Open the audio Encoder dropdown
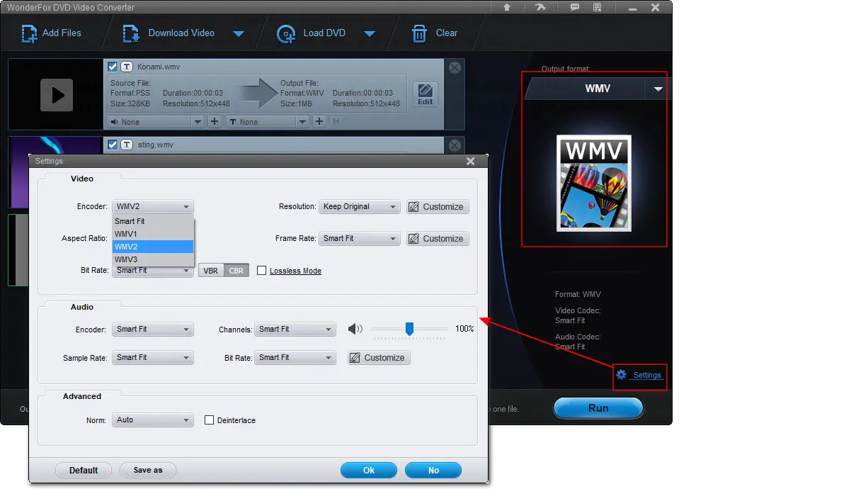This screenshot has width=868, height=489. pos(153,330)
